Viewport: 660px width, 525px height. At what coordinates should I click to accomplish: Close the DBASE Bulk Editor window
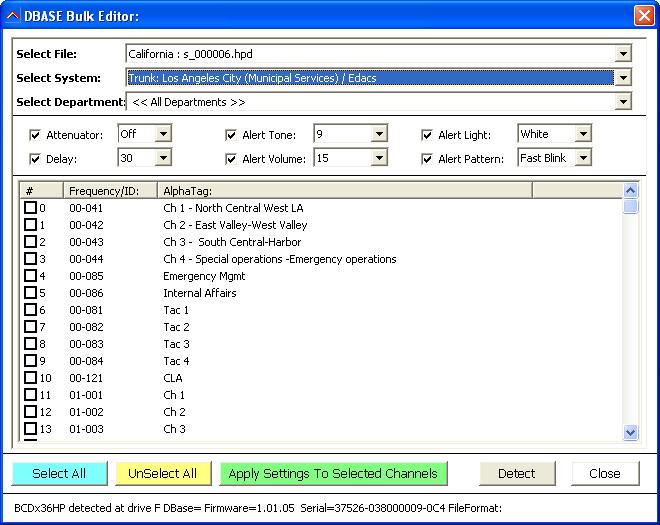coord(644,16)
